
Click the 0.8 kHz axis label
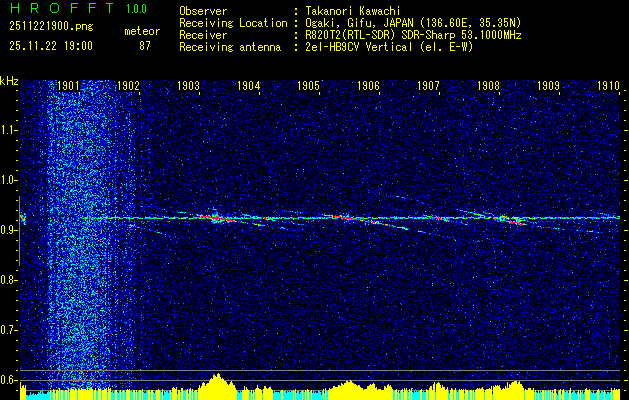click(x=8, y=280)
